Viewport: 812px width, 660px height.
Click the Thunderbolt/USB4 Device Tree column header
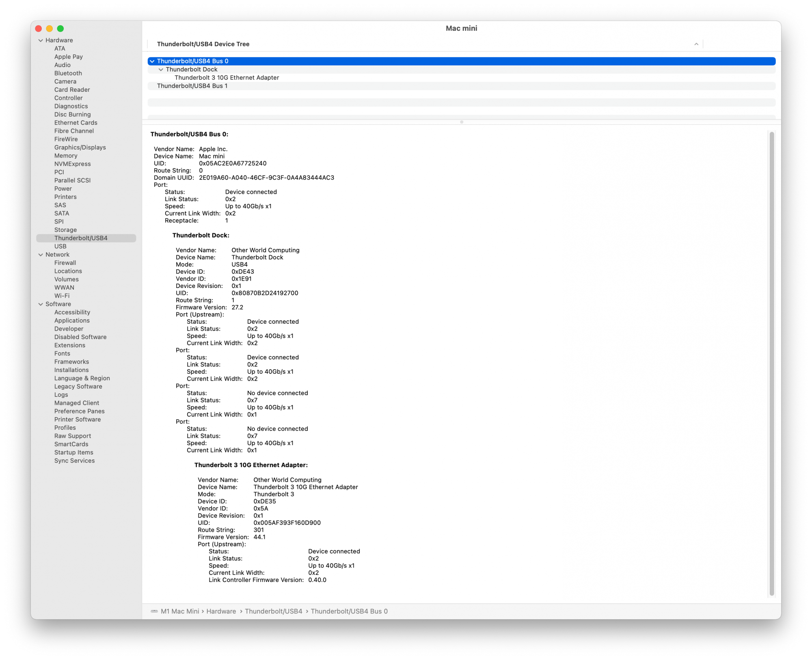coord(203,44)
